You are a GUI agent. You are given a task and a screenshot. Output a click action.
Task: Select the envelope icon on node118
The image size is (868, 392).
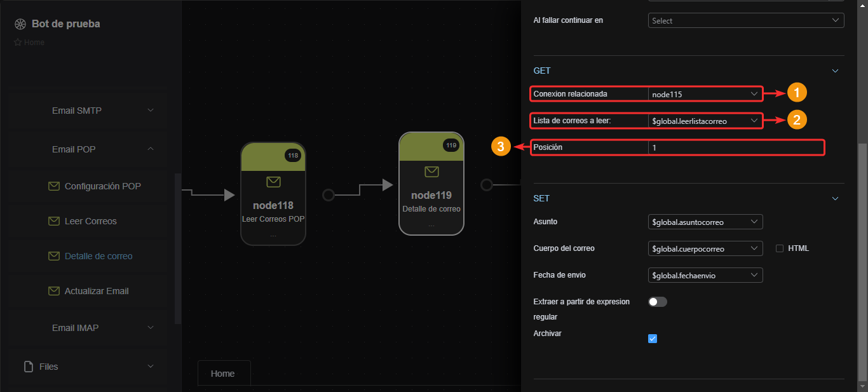[x=273, y=182]
